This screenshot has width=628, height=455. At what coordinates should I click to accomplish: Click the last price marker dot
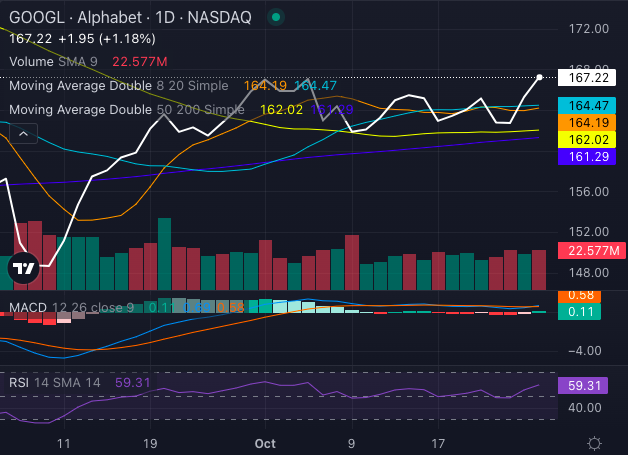[x=540, y=77]
